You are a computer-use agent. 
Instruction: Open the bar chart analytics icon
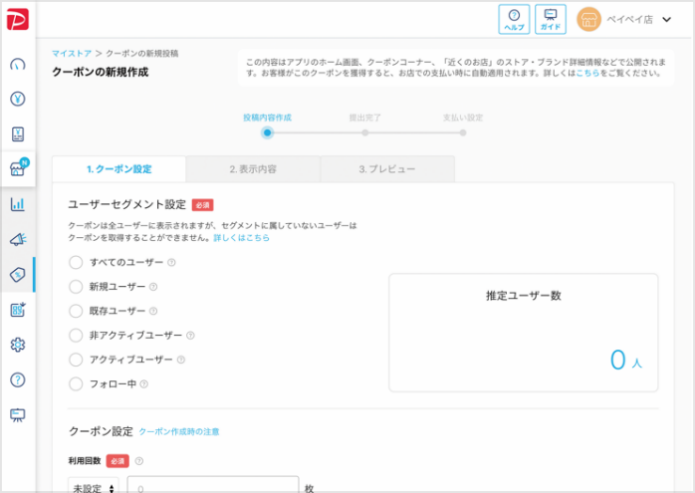pyautogui.click(x=18, y=204)
